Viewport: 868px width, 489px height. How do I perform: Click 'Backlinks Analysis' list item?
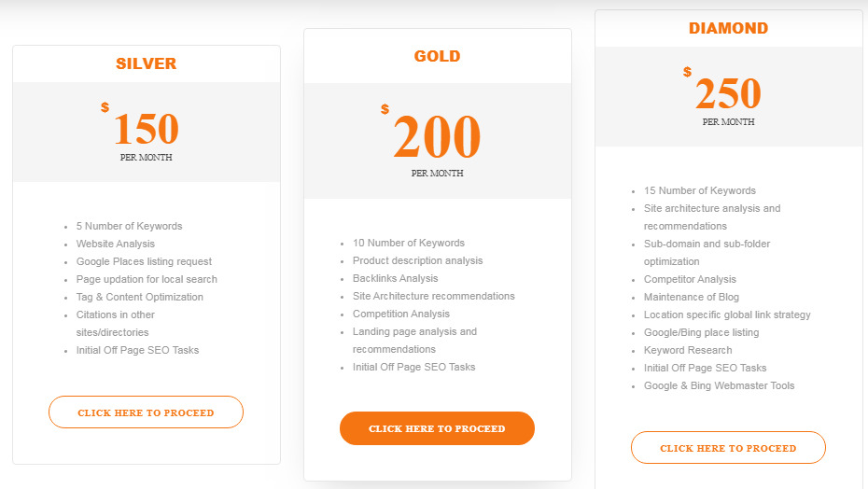point(395,278)
